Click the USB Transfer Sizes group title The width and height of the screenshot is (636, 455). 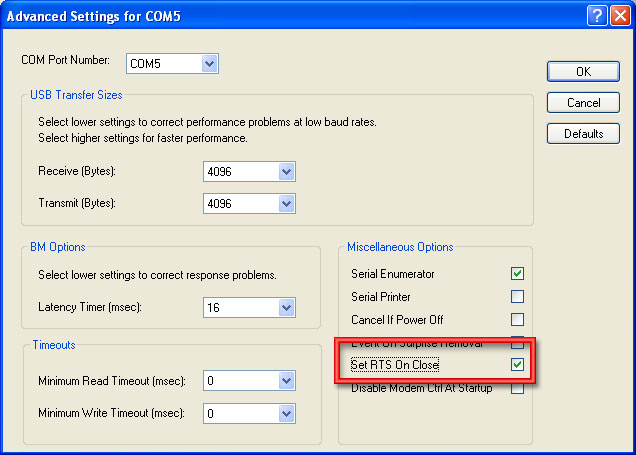[x=76, y=95]
